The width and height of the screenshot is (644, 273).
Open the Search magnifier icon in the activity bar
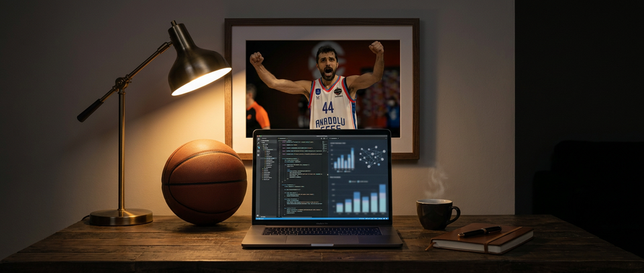point(258,144)
